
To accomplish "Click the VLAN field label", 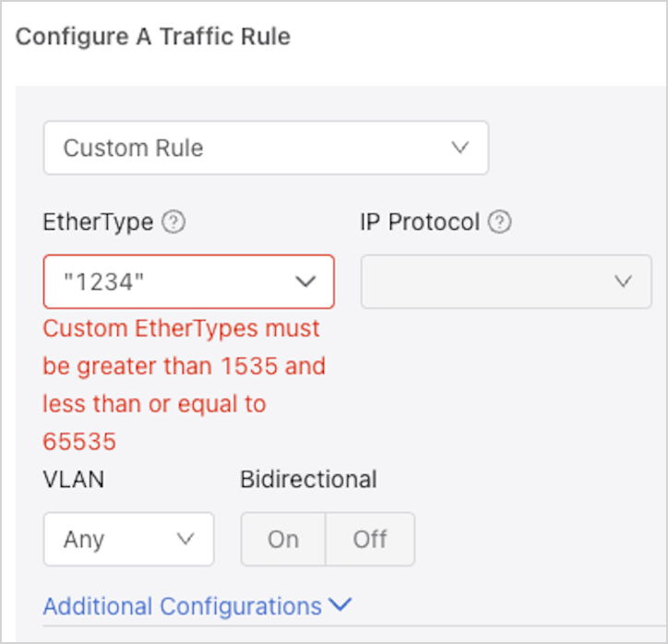I will pyautogui.click(x=74, y=480).
